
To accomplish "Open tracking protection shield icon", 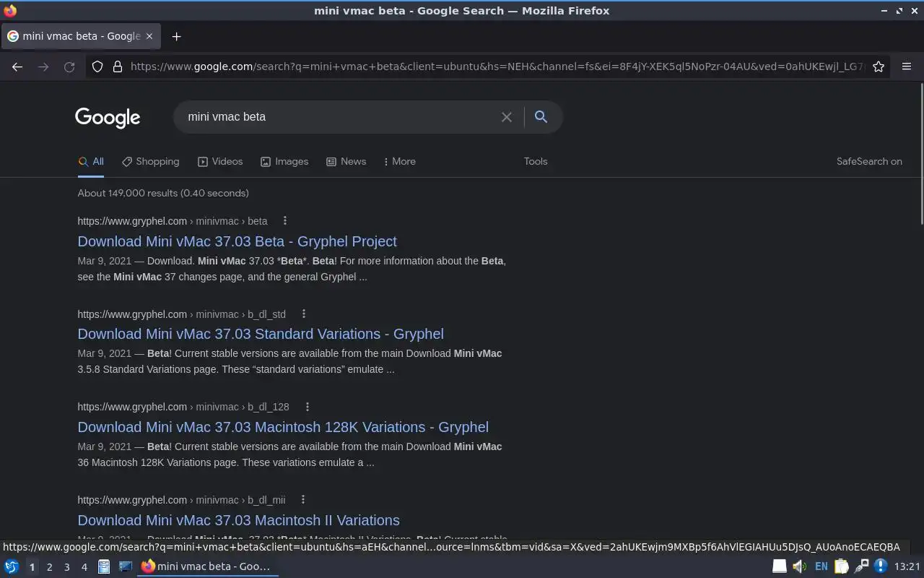I will coord(97,66).
